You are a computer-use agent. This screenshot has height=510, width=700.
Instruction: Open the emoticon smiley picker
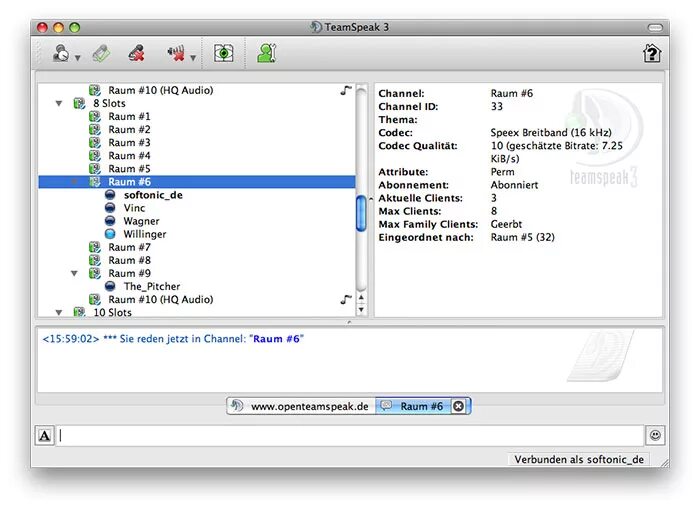click(x=655, y=435)
